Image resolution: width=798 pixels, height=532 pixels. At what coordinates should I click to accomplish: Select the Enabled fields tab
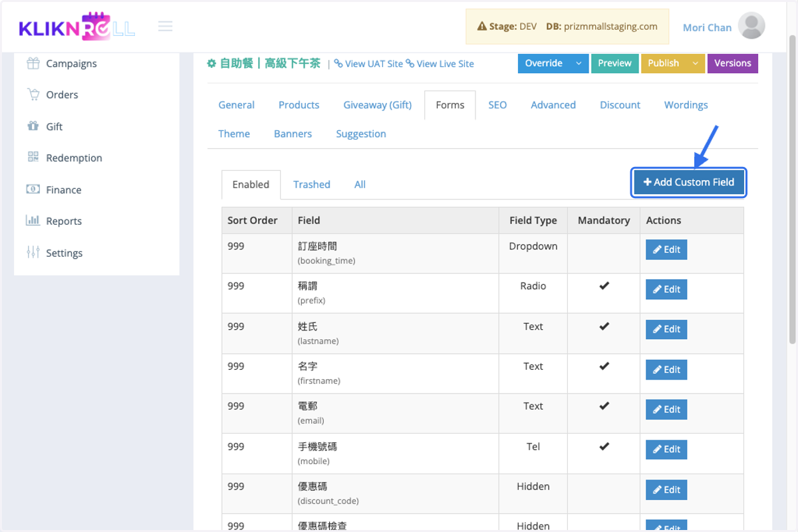[251, 185]
